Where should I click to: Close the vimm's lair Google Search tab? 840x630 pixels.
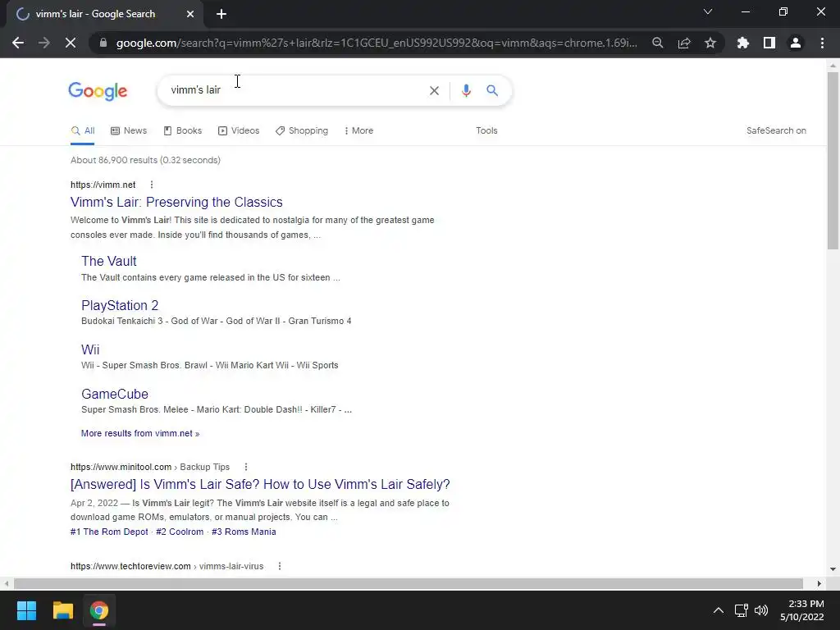point(190,14)
